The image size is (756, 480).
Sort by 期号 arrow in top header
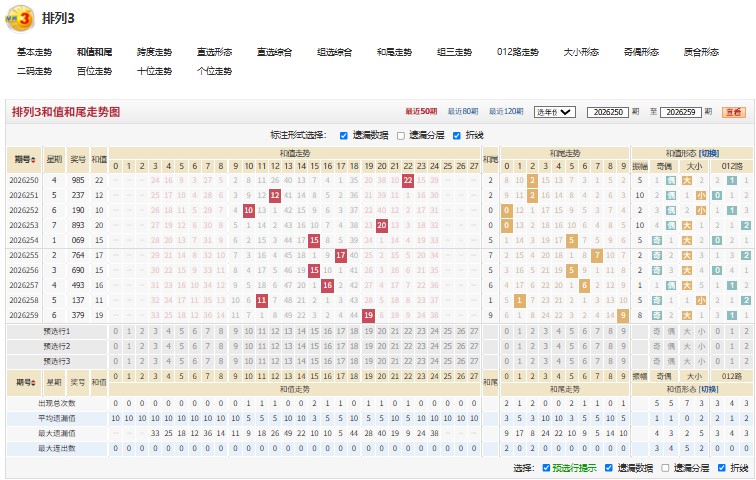33,160
